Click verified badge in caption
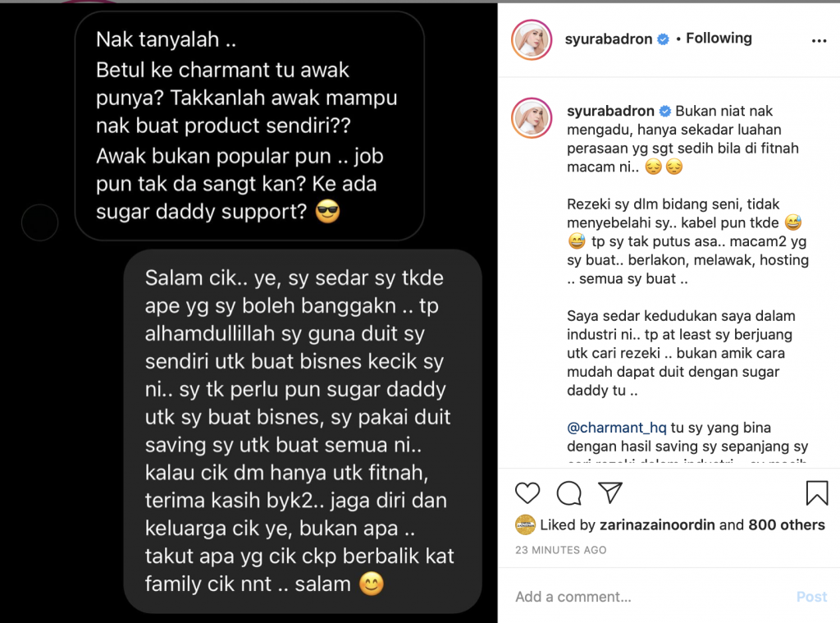Screen dimensions: 840x623 [x=664, y=111]
